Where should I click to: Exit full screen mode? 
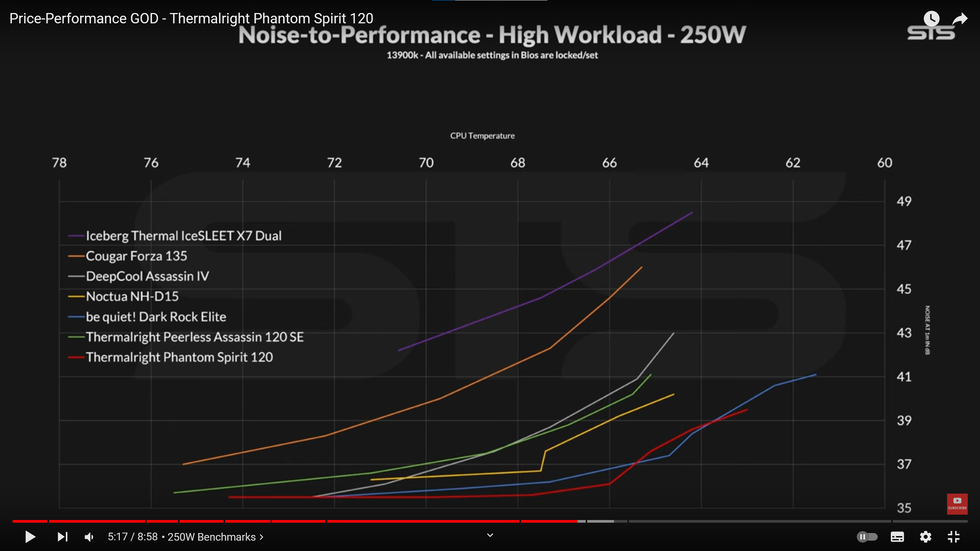click(x=954, y=537)
